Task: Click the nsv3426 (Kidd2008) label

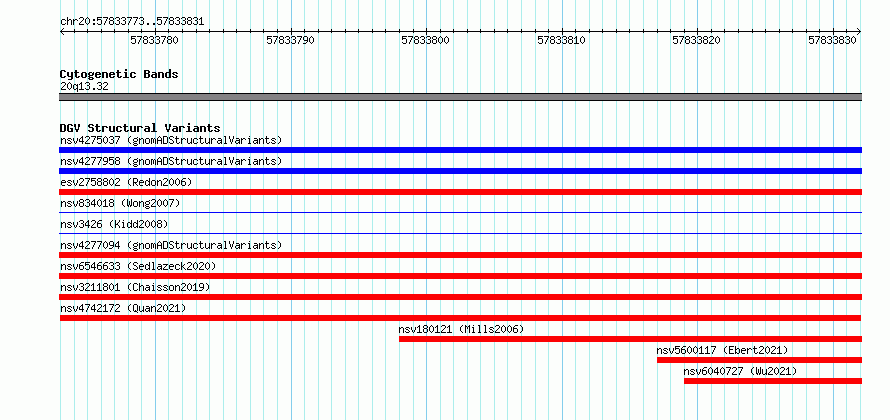Action: 114,224
